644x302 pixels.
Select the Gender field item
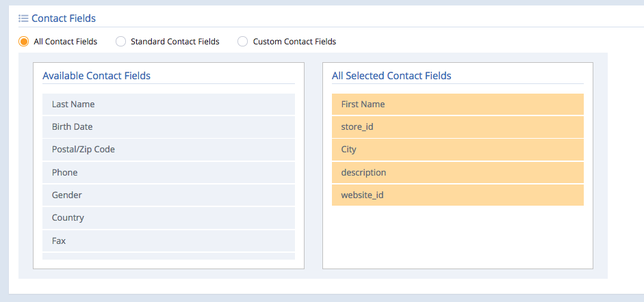(168, 195)
